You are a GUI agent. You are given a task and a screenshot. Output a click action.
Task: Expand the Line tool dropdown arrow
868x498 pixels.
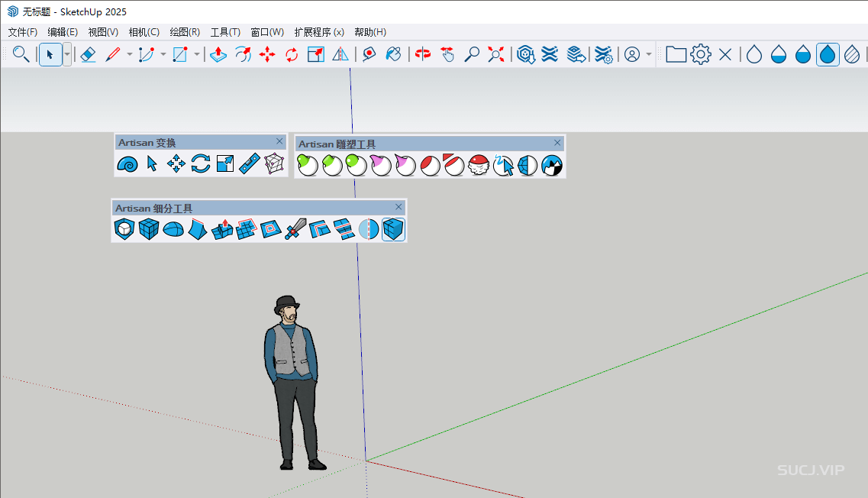tap(130, 54)
